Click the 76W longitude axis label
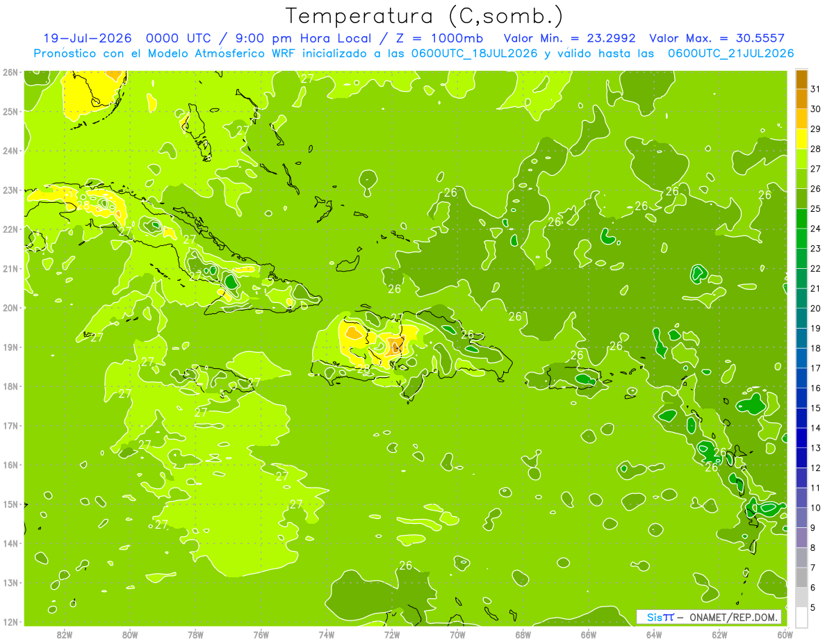Screen dimensions: 834x644 261,634
